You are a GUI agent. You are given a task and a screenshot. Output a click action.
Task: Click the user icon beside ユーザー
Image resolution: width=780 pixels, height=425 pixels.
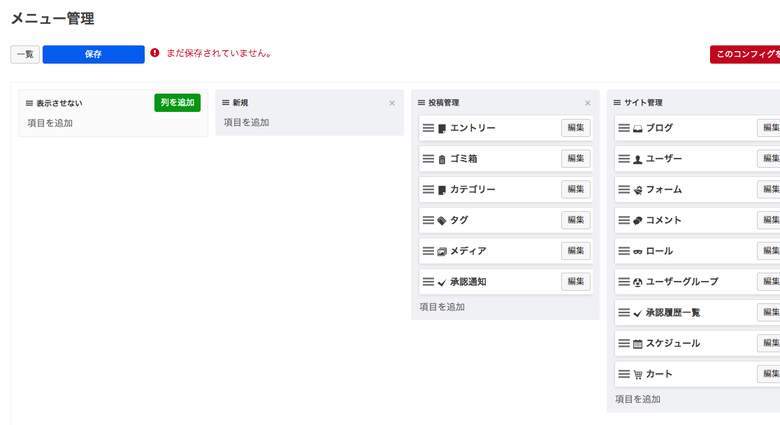(638, 159)
